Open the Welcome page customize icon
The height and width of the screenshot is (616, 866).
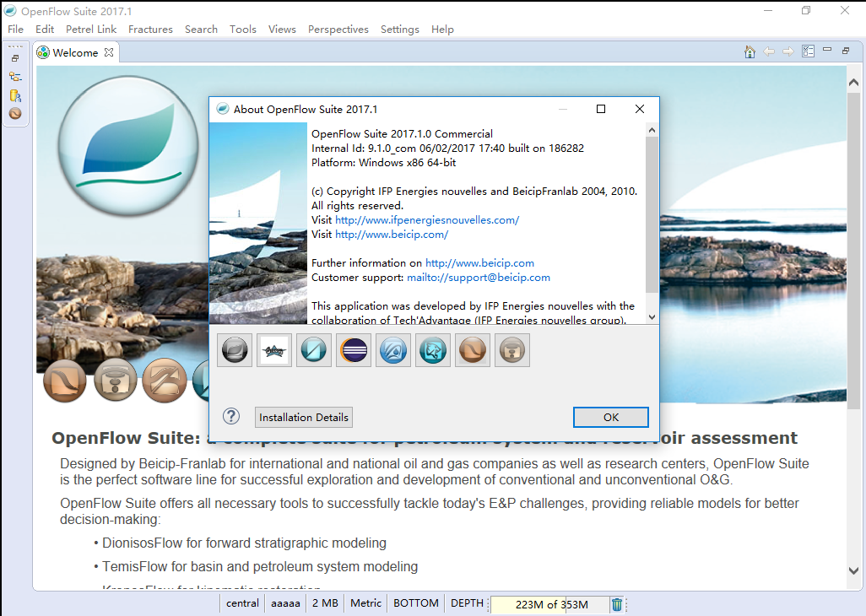(x=808, y=51)
